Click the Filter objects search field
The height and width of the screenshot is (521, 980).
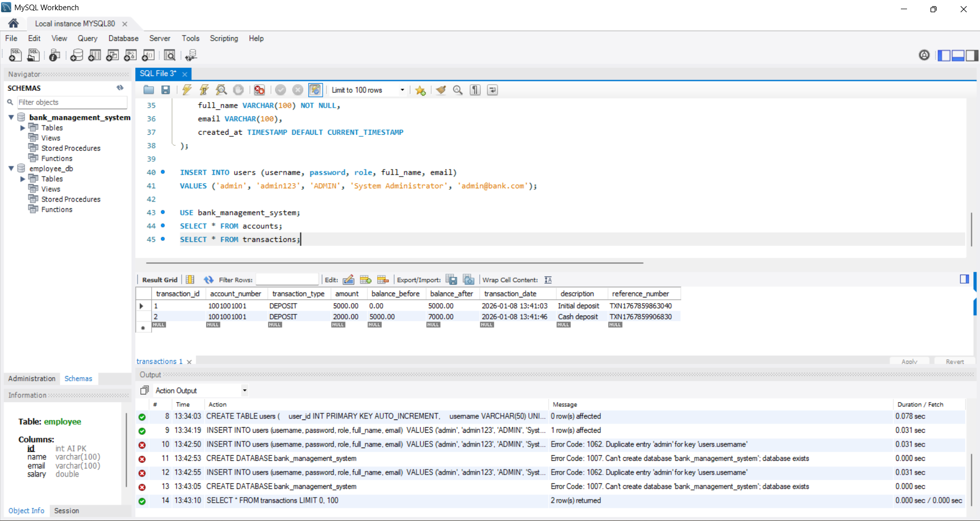(72, 103)
